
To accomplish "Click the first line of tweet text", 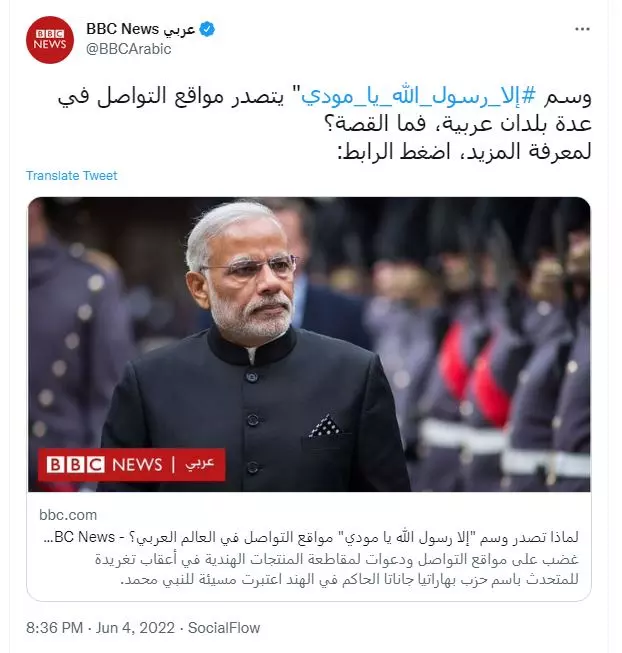I will click(325, 97).
